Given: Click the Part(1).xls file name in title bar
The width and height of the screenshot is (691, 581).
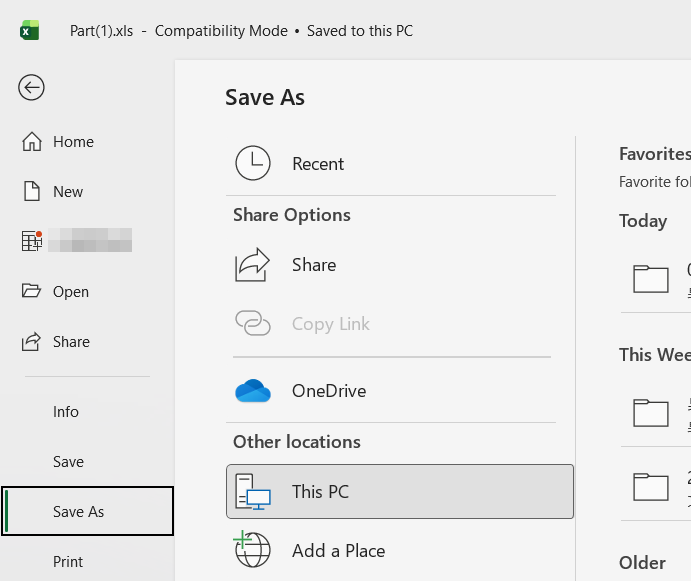Looking at the screenshot, I should tap(103, 31).
